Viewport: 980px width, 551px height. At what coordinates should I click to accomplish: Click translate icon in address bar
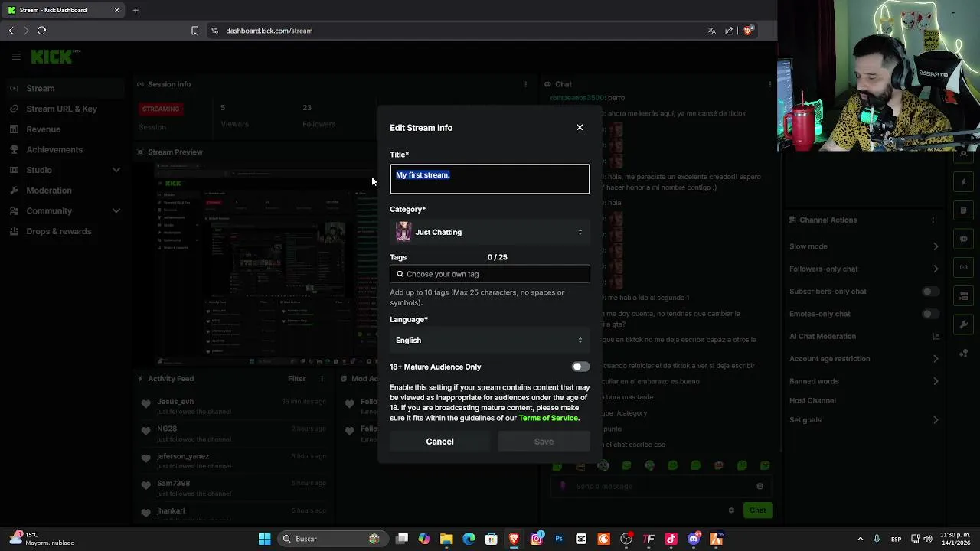(x=711, y=31)
